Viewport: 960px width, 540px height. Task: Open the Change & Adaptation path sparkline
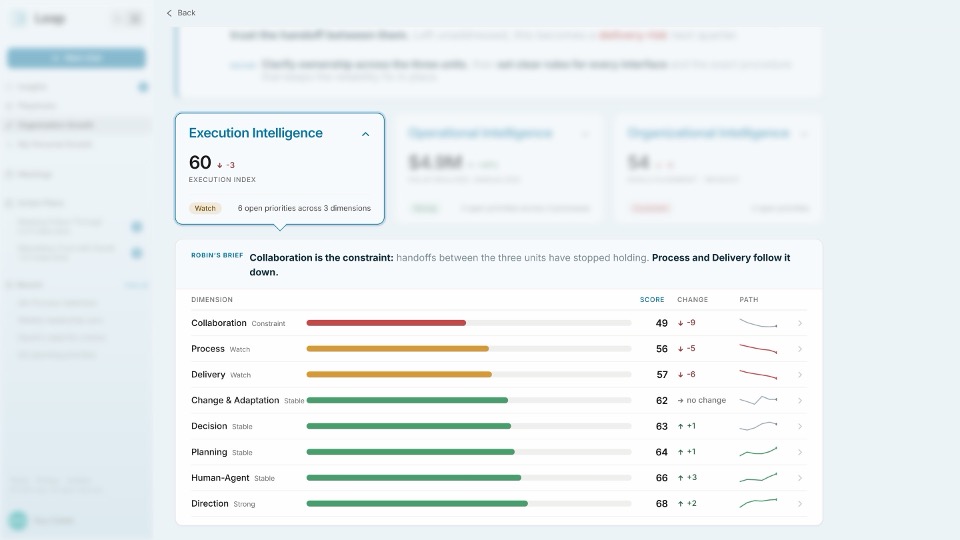758,400
